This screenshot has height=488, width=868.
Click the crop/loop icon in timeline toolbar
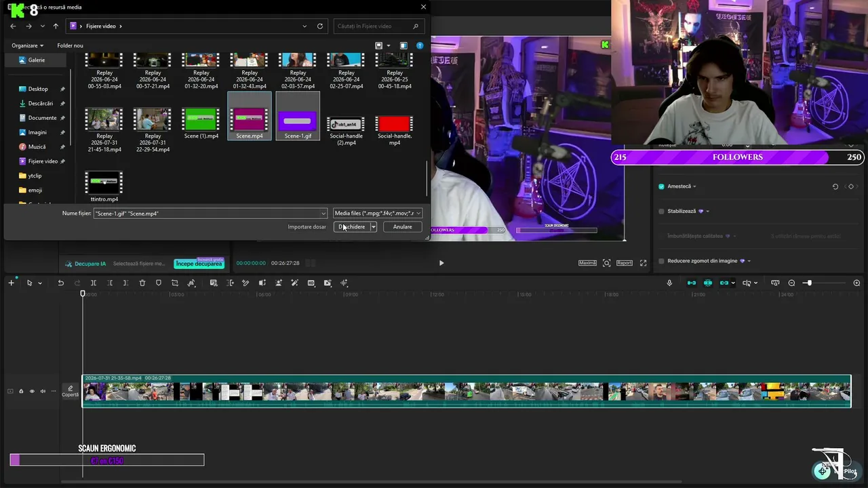pyautogui.click(x=175, y=283)
